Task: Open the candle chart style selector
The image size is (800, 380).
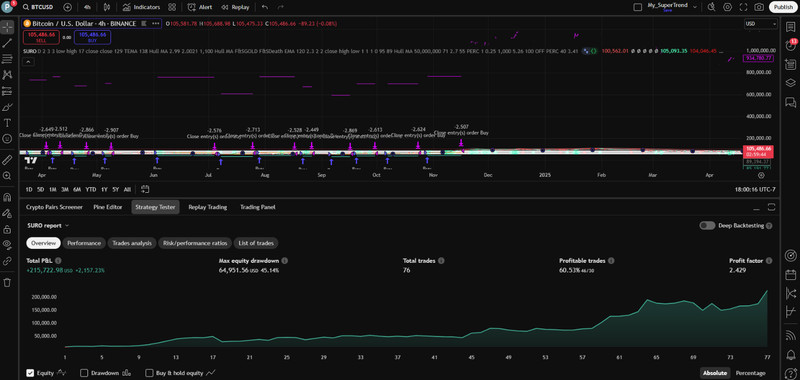Action: coord(107,7)
